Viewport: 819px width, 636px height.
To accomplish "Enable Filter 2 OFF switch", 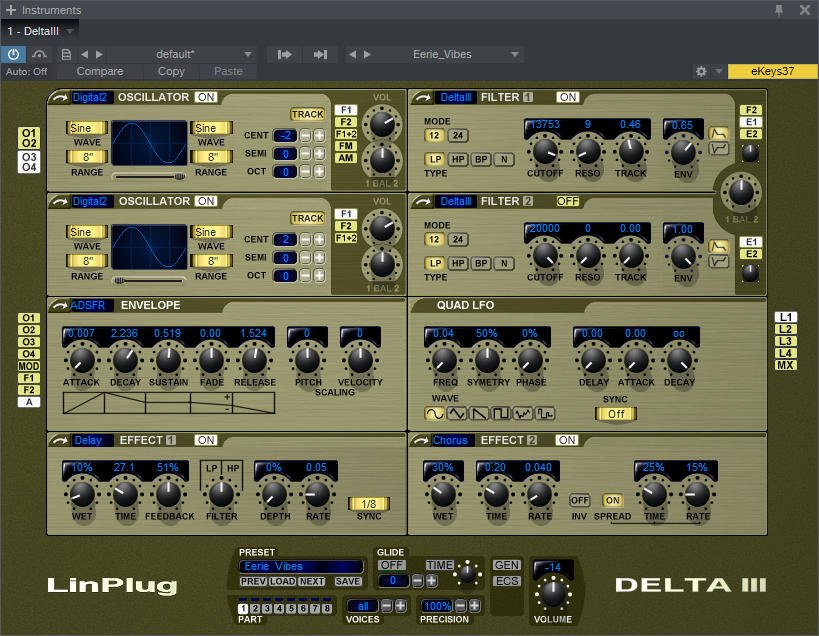I will (568, 201).
